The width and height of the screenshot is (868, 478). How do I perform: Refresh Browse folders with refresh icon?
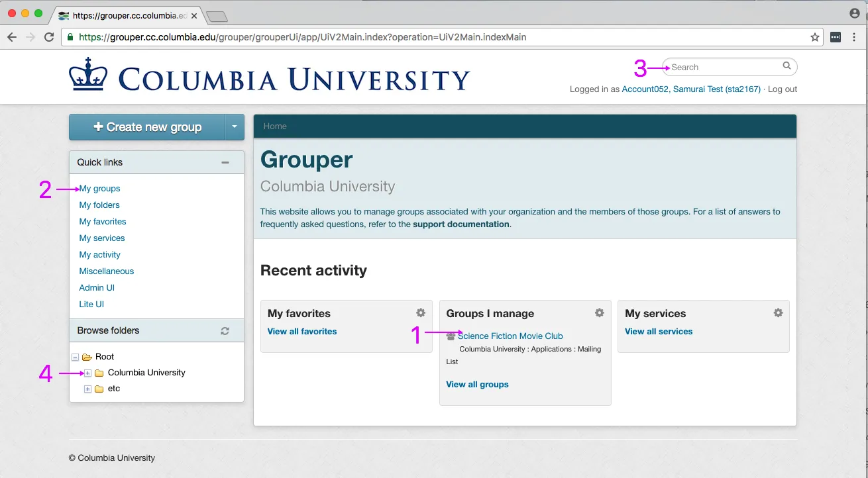pyautogui.click(x=225, y=331)
